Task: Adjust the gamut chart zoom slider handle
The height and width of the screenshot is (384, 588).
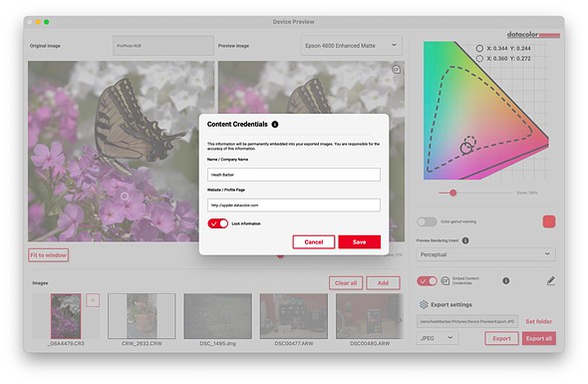Action: 453,192
